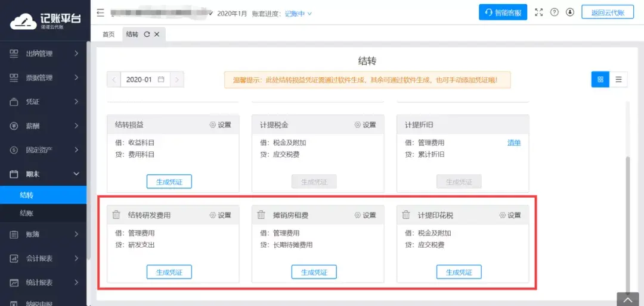Expand the 账簿 sidebar menu
Image resolution: width=644 pixels, height=306 pixels.
click(43, 235)
